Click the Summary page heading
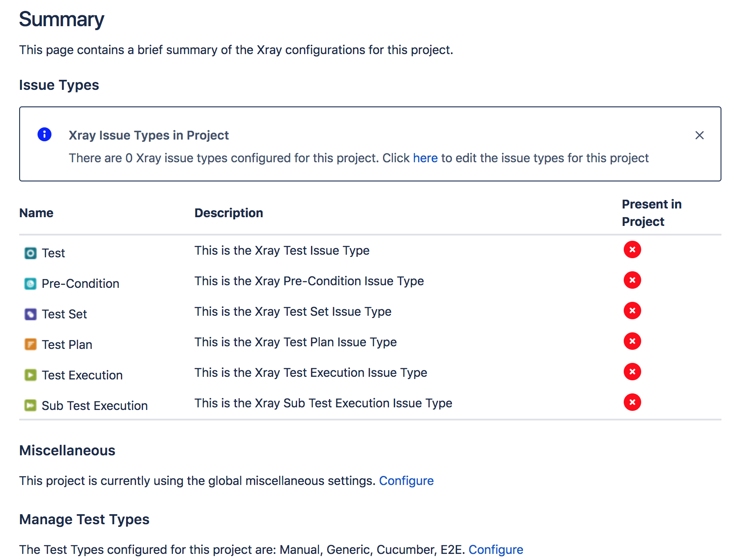Viewport: 738px width, 560px height. pos(61,20)
